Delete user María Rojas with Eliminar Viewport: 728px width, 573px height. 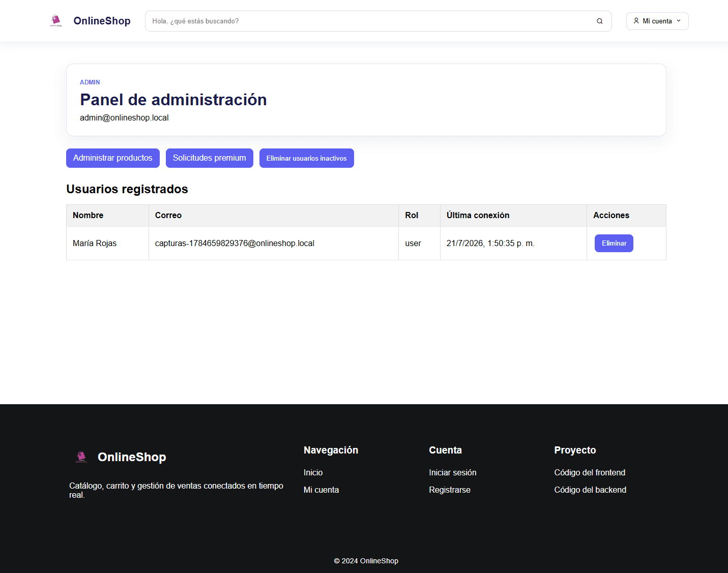(614, 243)
